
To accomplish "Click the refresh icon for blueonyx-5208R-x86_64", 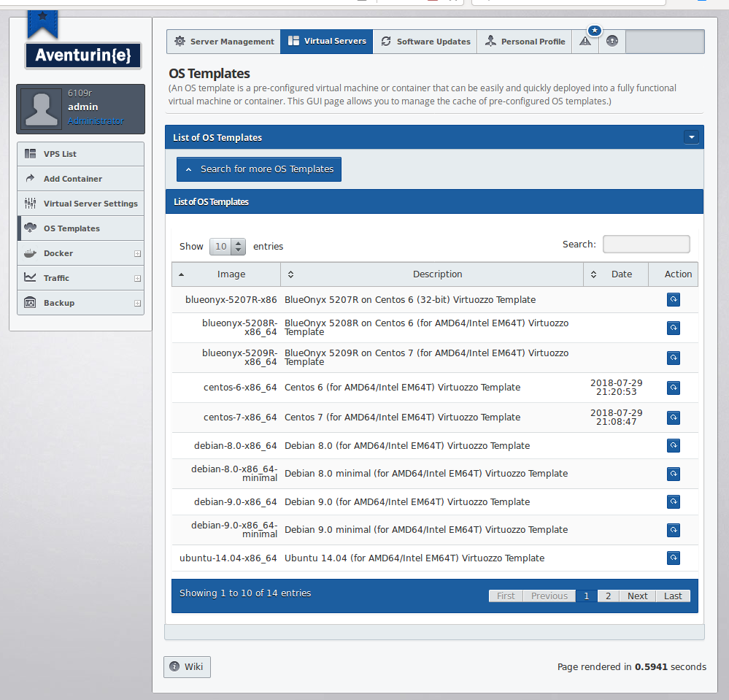I will [x=674, y=328].
